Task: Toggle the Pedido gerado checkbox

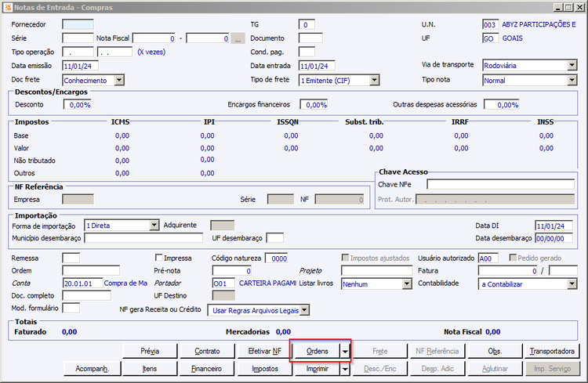Action: (513, 258)
